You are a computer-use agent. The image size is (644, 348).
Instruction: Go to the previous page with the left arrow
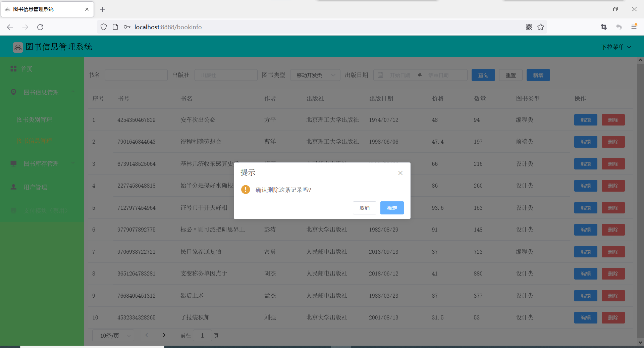[x=147, y=335]
